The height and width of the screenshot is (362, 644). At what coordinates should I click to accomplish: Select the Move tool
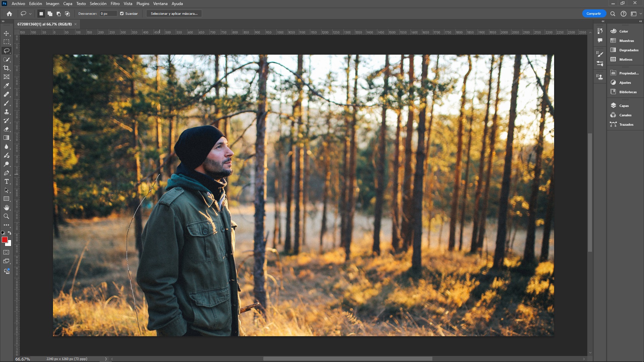[x=6, y=33]
